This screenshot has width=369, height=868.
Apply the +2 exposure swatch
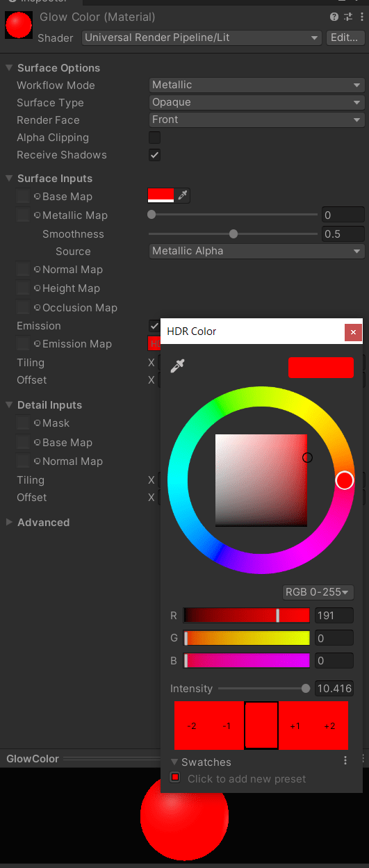pos(331,726)
